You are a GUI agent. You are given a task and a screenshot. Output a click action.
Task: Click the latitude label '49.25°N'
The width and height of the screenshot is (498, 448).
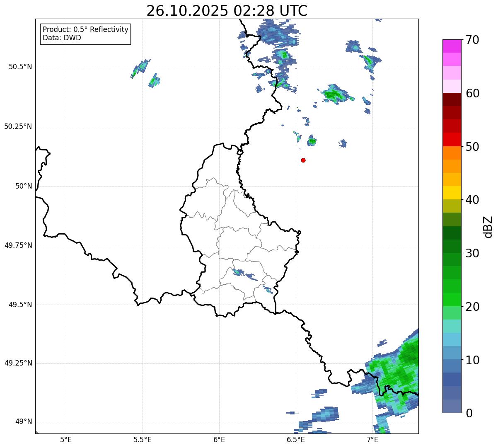(18, 363)
